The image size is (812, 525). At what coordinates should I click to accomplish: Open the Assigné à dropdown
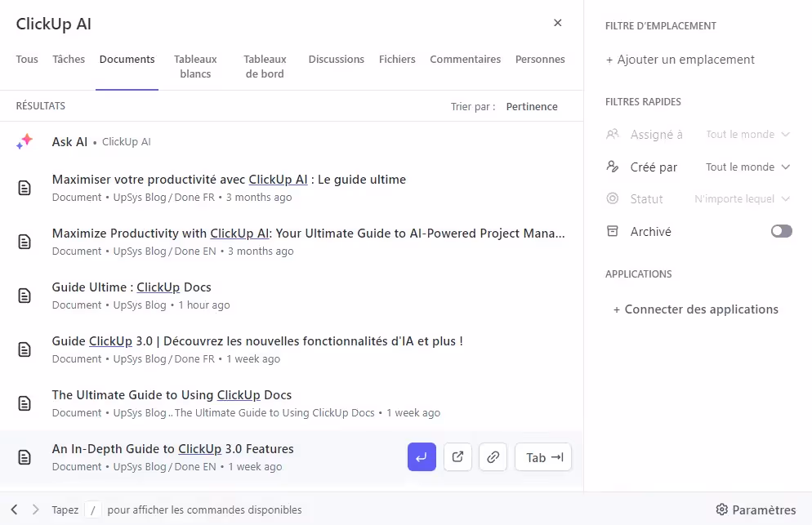pyautogui.click(x=747, y=135)
